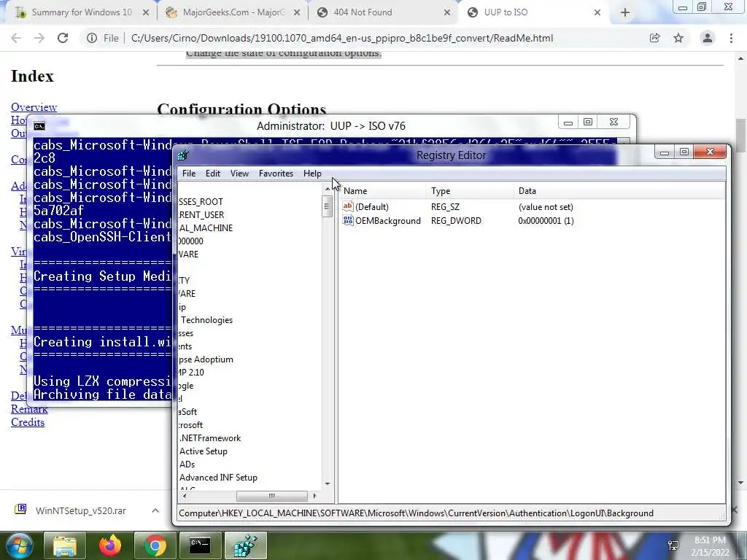Open the Edit menu in Registry Editor
747x560 pixels.
click(213, 174)
